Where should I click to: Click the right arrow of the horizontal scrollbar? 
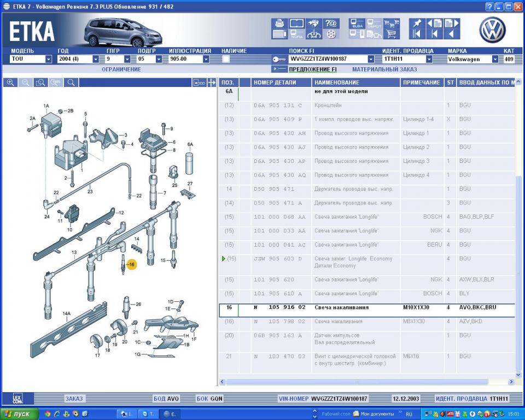click(511, 382)
